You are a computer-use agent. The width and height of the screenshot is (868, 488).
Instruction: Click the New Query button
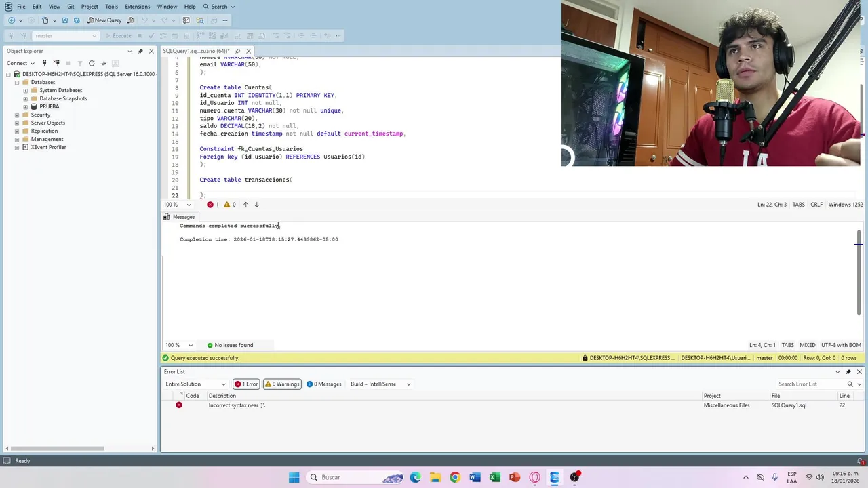(104, 20)
